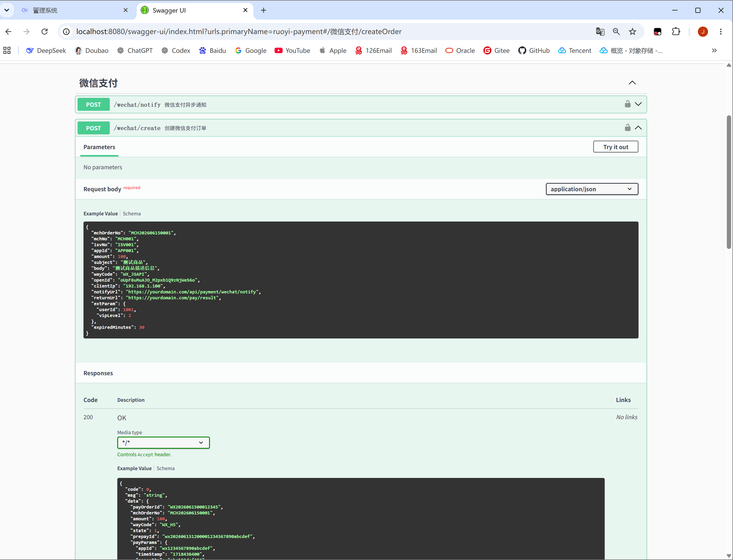Expand the /wechat/notify endpoint chevron
Image resolution: width=733 pixels, height=560 pixels.
point(638,104)
